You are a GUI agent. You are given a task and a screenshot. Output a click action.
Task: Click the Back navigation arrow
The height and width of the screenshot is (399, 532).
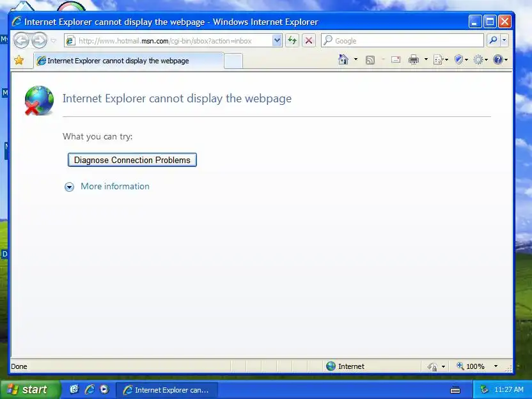pyautogui.click(x=21, y=41)
